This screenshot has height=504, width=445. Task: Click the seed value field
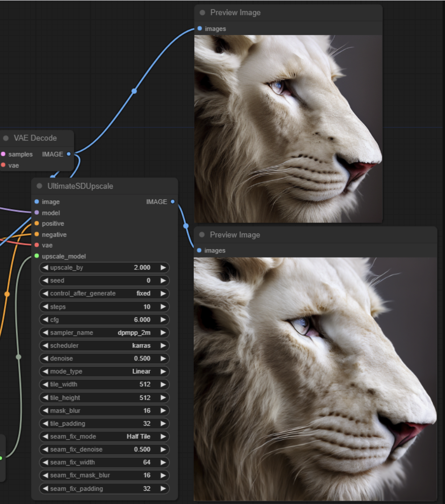coord(104,281)
